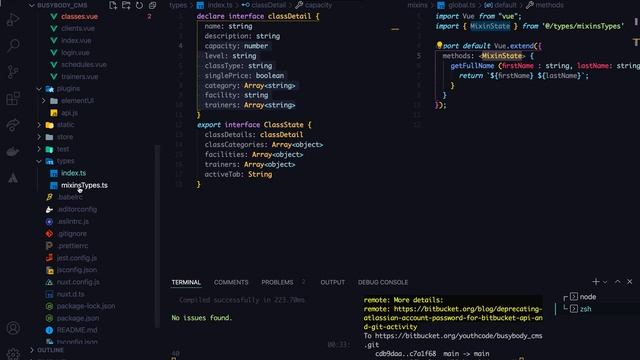This screenshot has height=360, width=640.
Task: Open README.md file
Action: (x=77, y=330)
